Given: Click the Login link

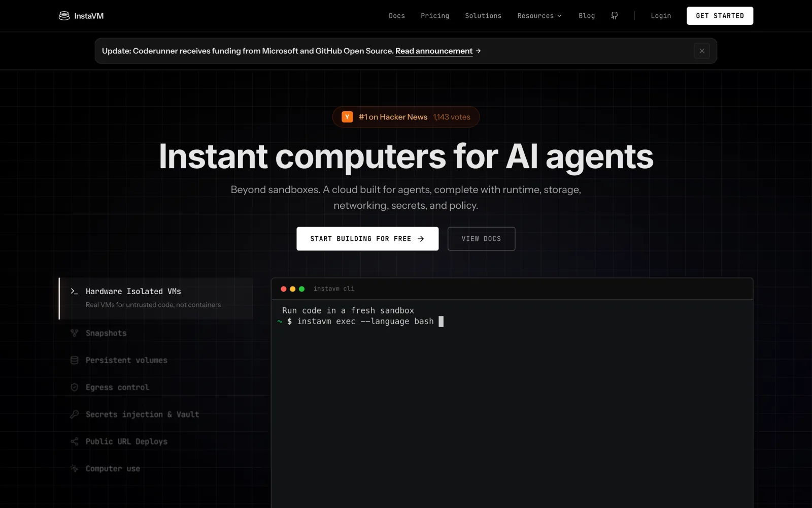Looking at the screenshot, I should (661, 16).
